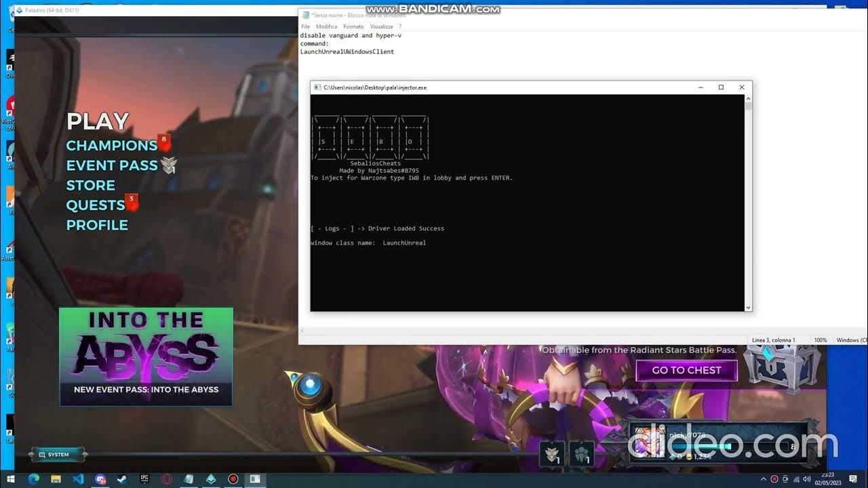
Task: Open Steam from the taskbar
Action: [122, 479]
